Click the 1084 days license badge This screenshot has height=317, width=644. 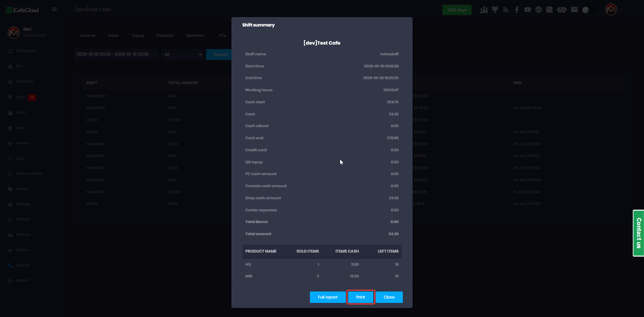457,10
